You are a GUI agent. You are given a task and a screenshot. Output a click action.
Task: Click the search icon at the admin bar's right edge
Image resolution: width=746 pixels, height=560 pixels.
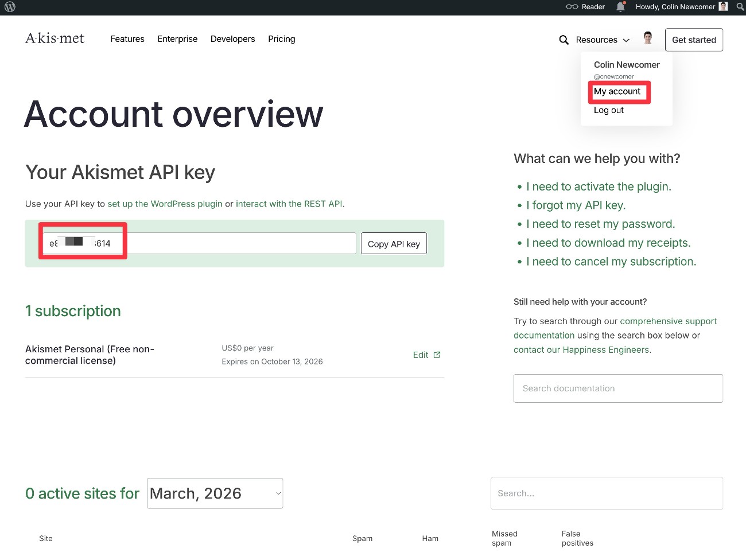point(740,7)
